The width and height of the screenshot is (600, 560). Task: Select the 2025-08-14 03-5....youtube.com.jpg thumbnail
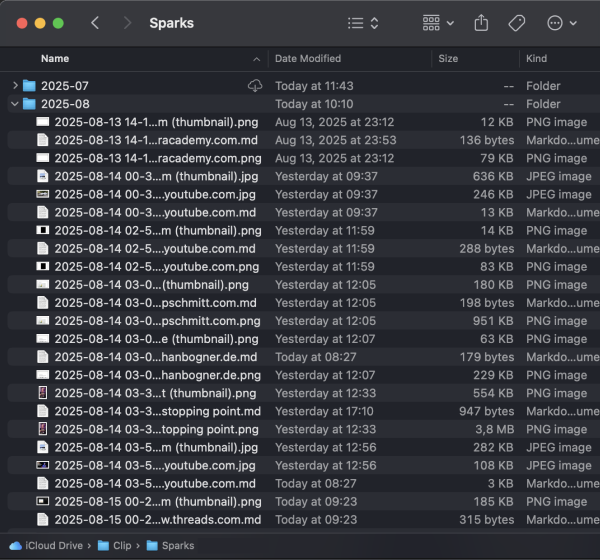(x=42, y=465)
